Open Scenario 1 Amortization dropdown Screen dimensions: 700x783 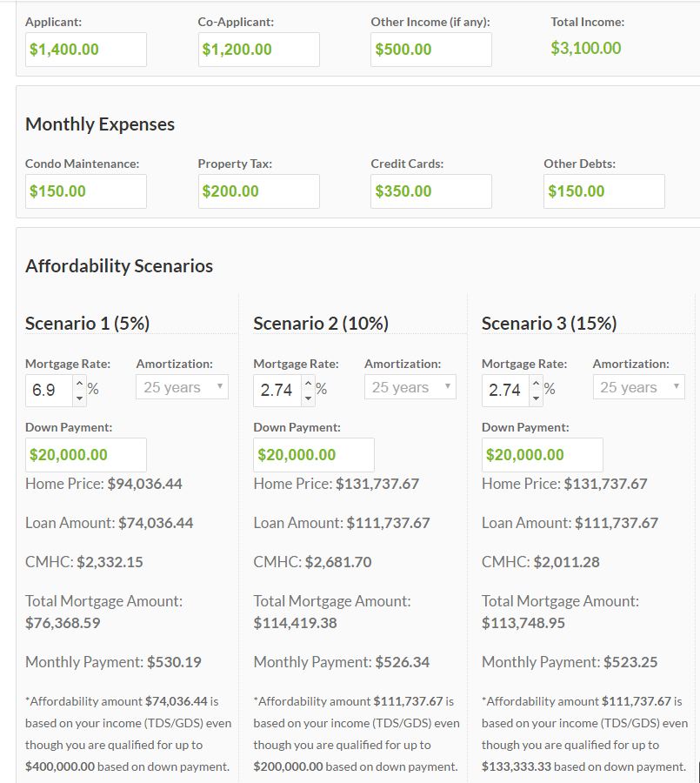tap(182, 387)
